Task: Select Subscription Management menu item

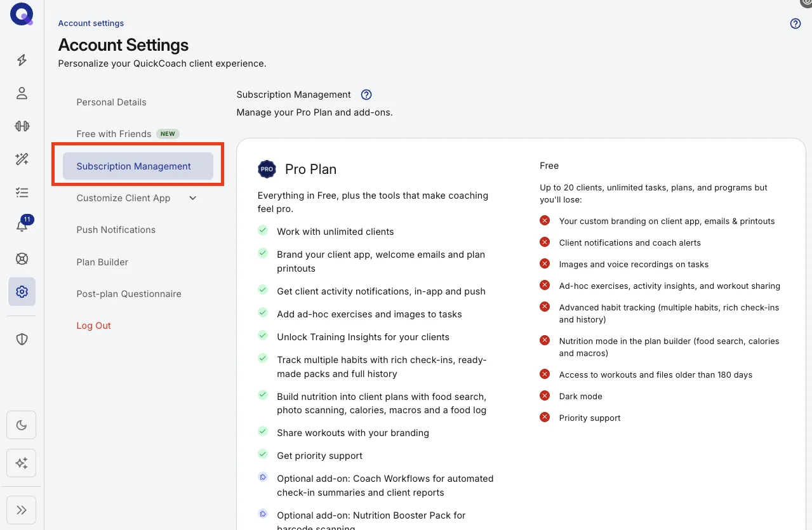Action: pos(138,166)
